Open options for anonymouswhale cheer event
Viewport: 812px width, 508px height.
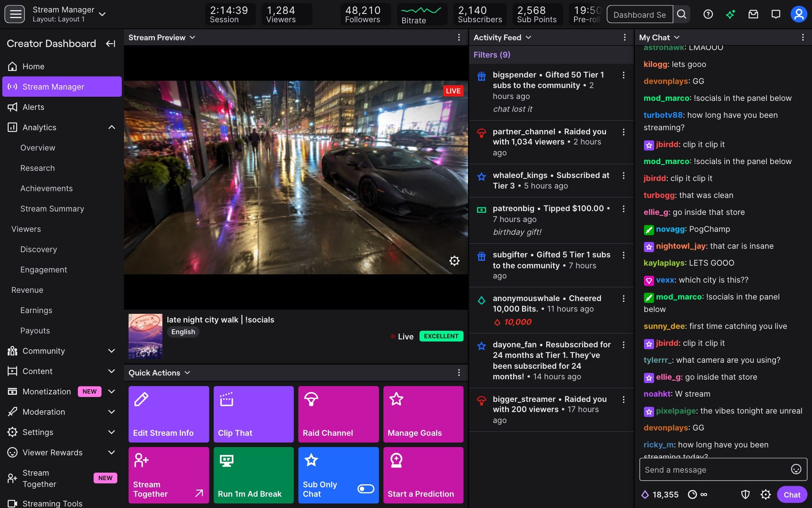[x=623, y=298]
